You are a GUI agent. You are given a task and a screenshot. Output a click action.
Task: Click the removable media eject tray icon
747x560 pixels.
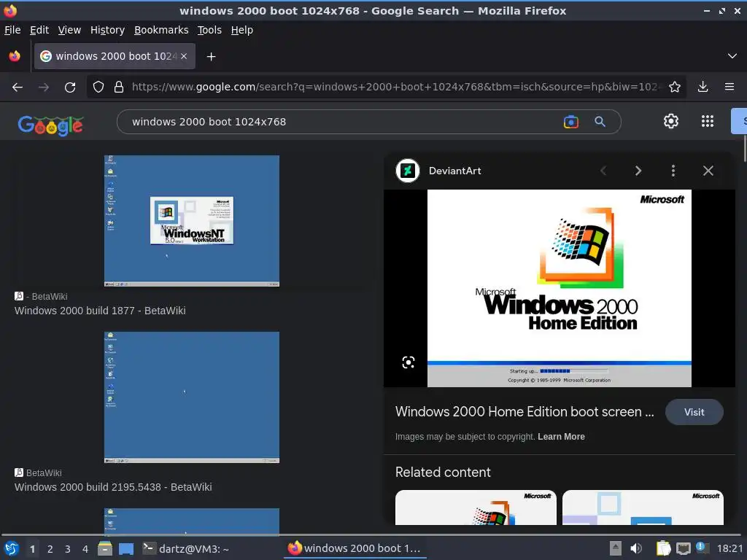click(x=616, y=548)
